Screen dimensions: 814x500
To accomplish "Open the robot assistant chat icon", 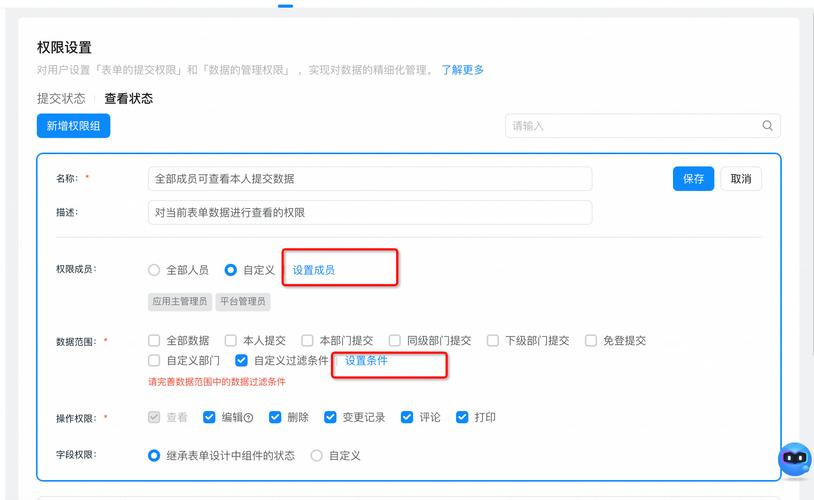I will (x=795, y=458).
